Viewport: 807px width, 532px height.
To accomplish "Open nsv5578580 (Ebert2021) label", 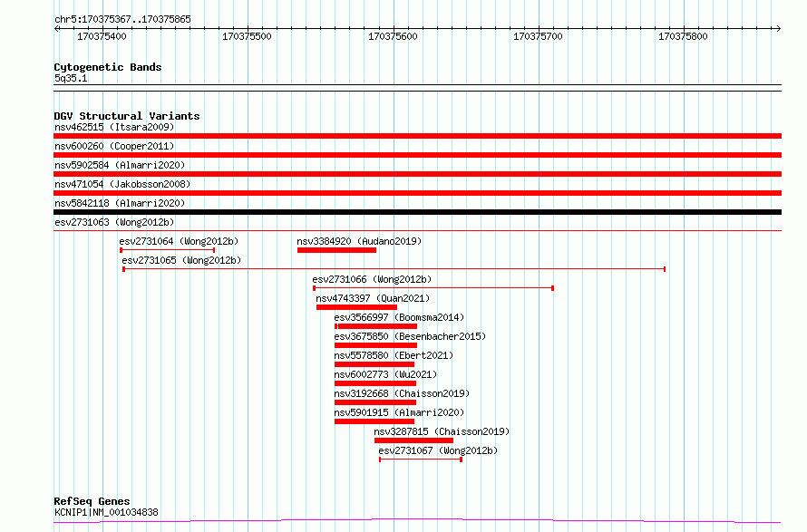I will pos(394,355).
